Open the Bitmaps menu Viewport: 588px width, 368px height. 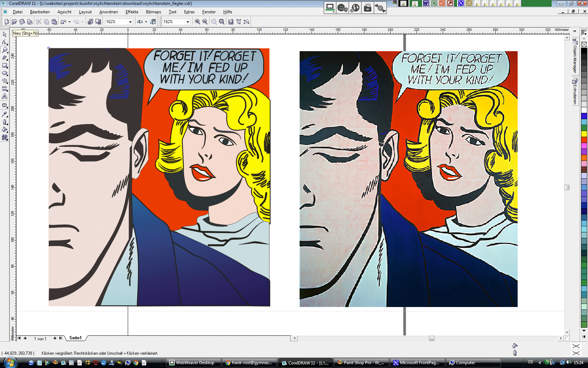click(x=153, y=12)
